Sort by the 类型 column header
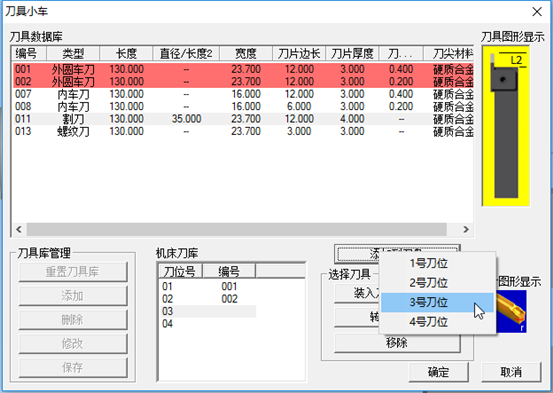The width and height of the screenshot is (553, 393). click(x=73, y=54)
